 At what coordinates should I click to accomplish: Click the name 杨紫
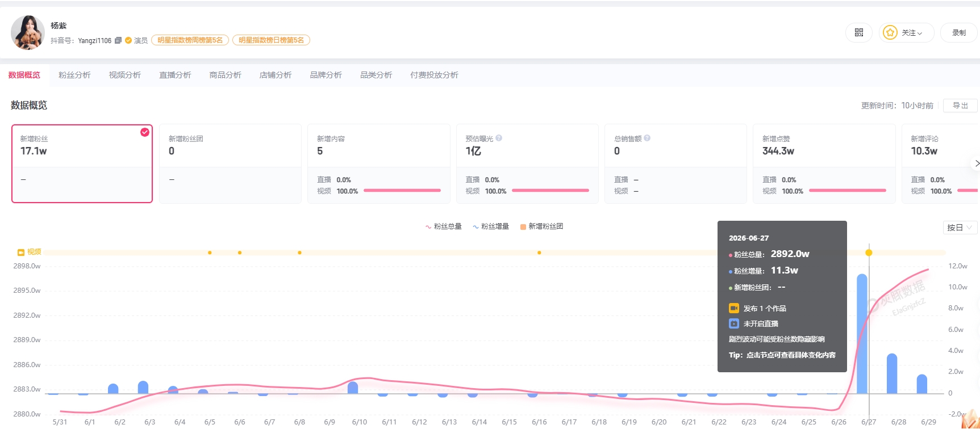[x=59, y=26]
